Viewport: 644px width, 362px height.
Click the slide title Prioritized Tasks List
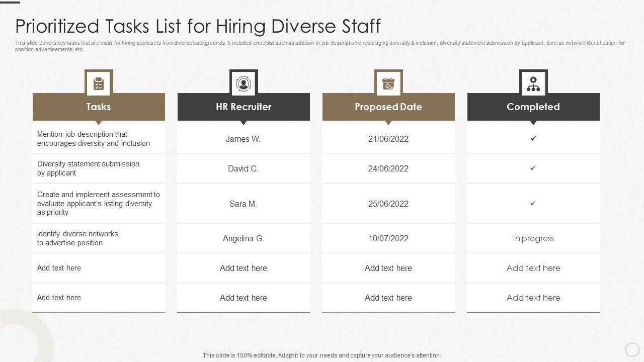[x=198, y=26]
